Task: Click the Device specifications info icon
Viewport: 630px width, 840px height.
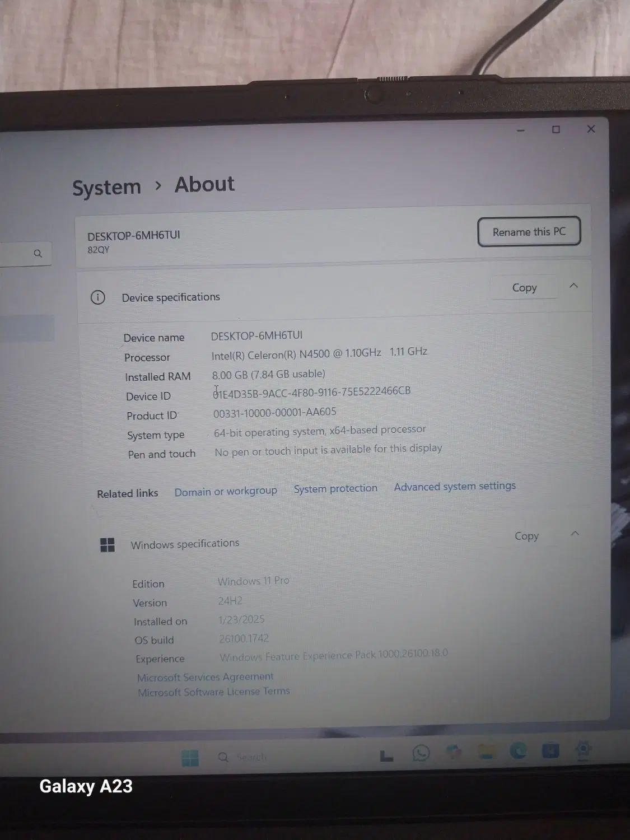Action: coord(98,297)
